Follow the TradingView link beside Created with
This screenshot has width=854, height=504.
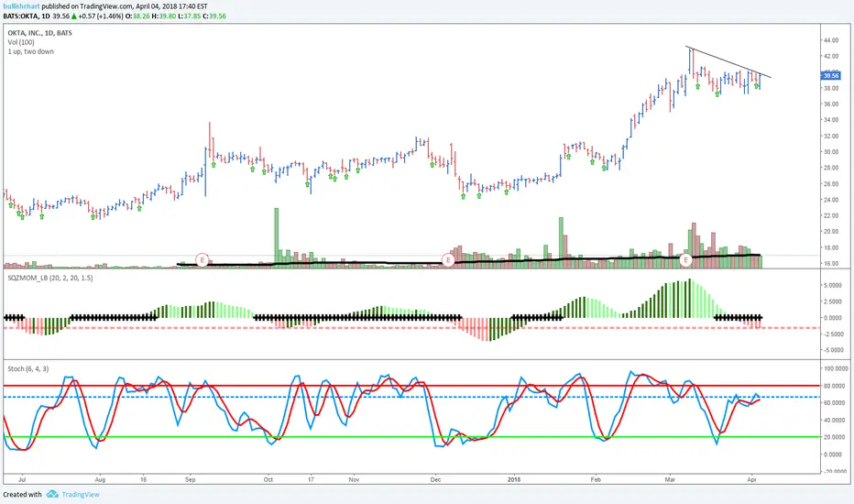(81, 494)
